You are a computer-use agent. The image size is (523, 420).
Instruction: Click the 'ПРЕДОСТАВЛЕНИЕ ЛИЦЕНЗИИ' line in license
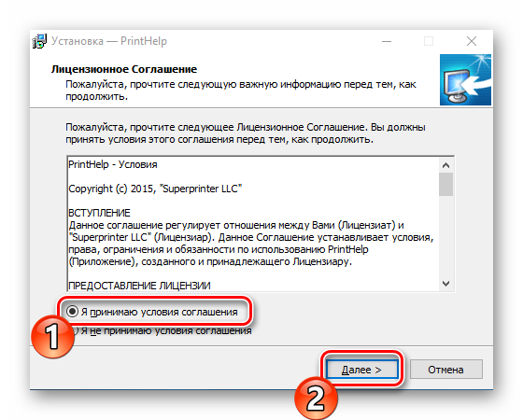click(139, 286)
